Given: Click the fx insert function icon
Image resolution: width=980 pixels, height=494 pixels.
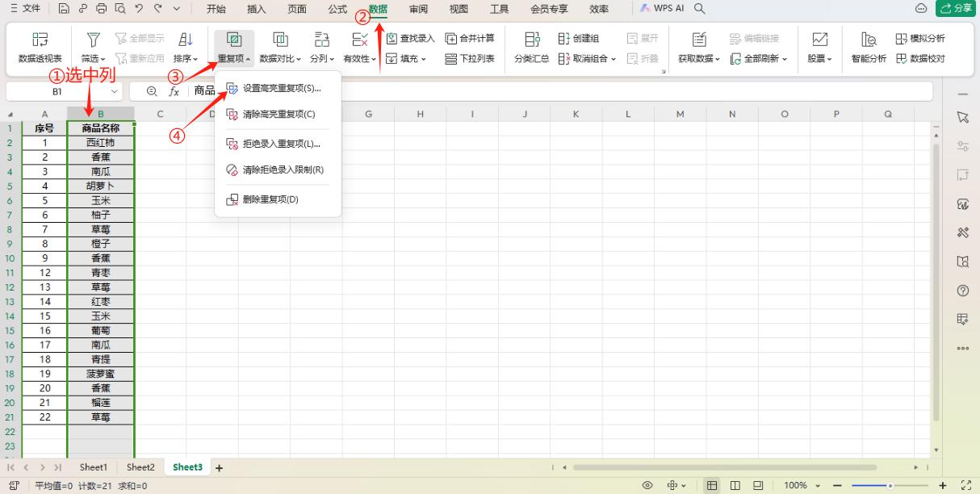Looking at the screenshot, I should tap(174, 91).
